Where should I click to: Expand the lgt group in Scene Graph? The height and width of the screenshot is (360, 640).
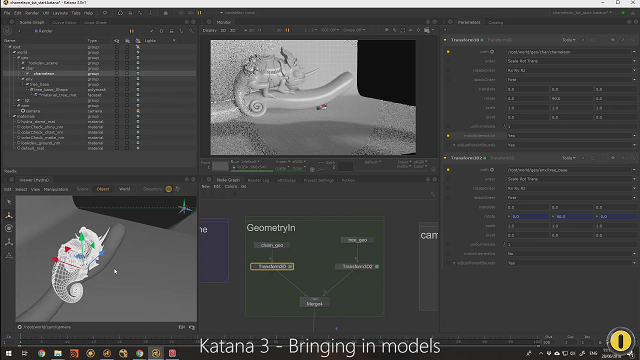(x=19, y=100)
